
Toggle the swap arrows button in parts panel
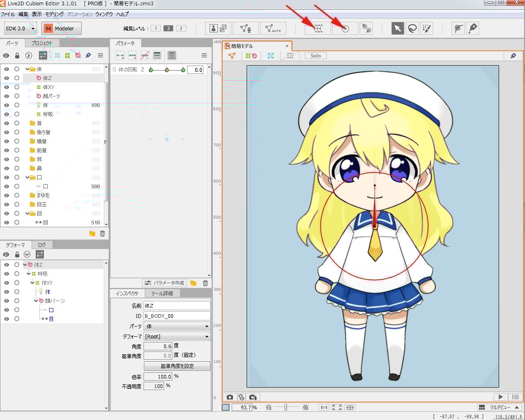pos(43,55)
